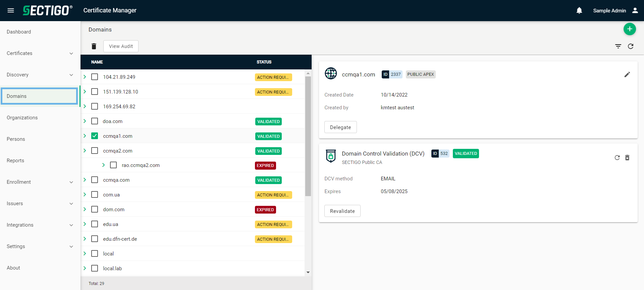Click the green add domain plus button

[x=630, y=29]
